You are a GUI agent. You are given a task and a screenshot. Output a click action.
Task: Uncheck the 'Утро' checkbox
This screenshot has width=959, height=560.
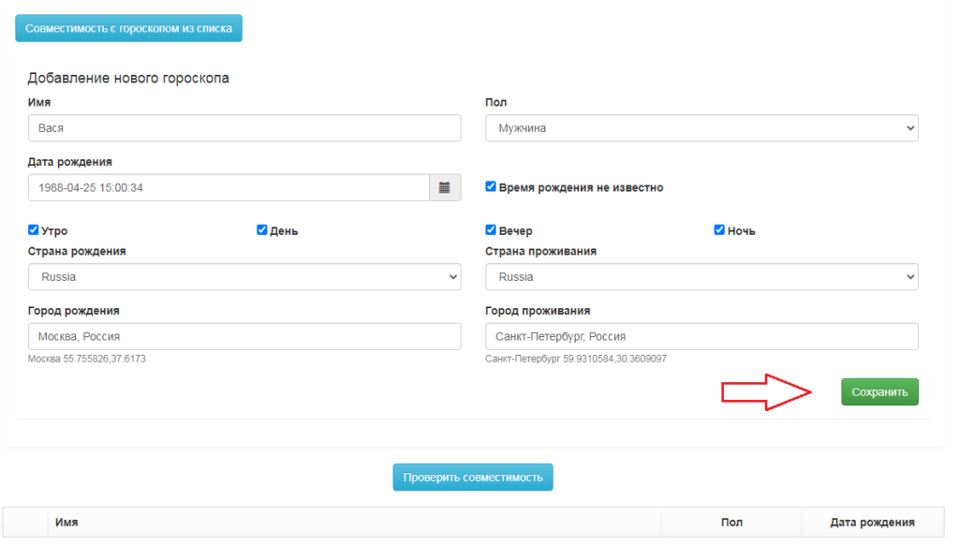click(x=34, y=230)
